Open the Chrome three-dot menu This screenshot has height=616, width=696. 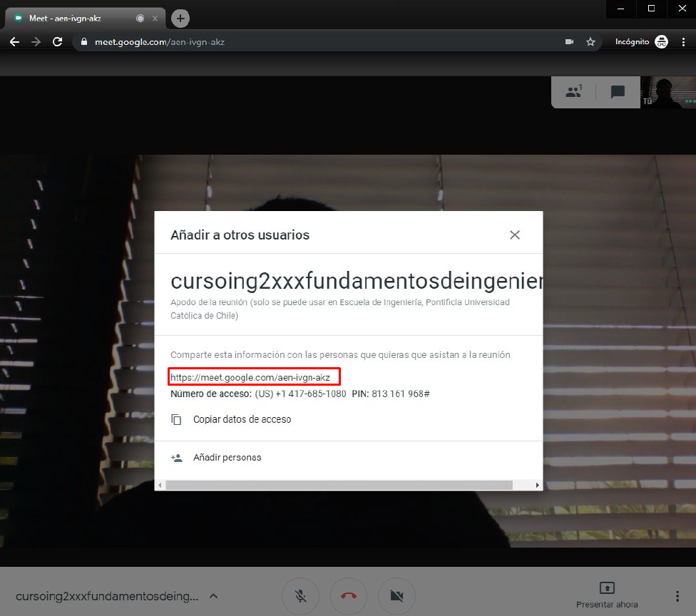tap(683, 42)
